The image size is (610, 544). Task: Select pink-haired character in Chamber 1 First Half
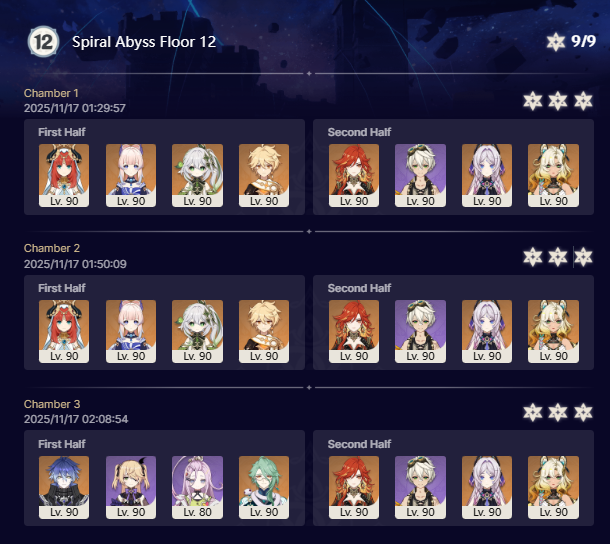point(131,175)
